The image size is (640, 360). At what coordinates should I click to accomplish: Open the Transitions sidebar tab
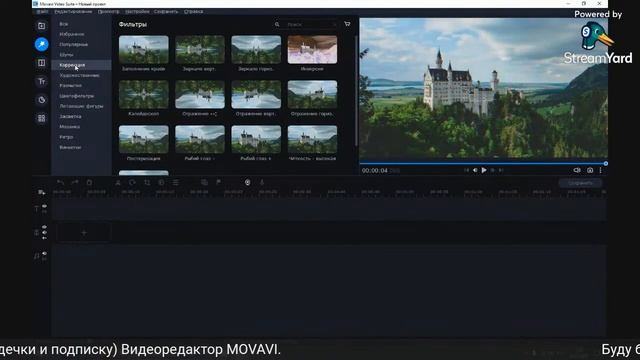(x=41, y=63)
